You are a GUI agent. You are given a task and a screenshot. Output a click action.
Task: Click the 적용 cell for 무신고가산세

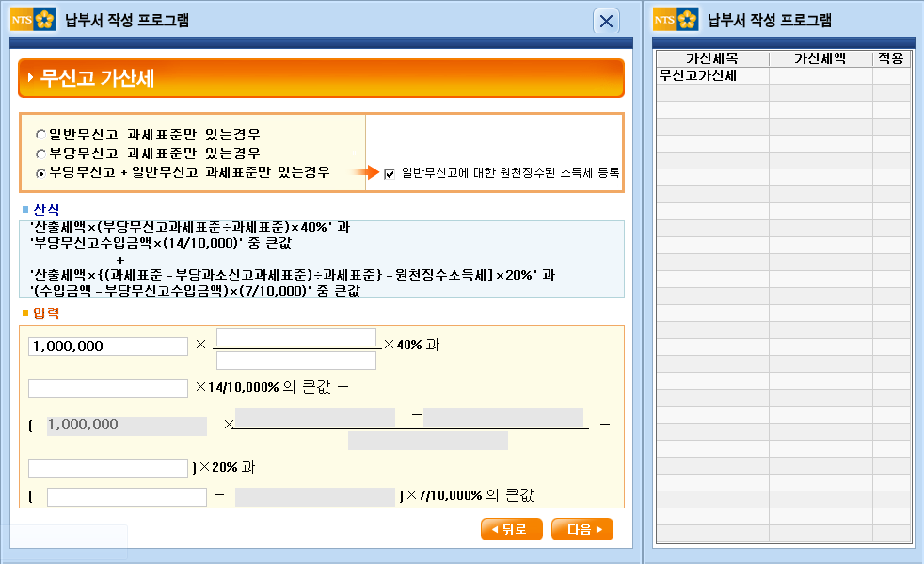(x=892, y=75)
